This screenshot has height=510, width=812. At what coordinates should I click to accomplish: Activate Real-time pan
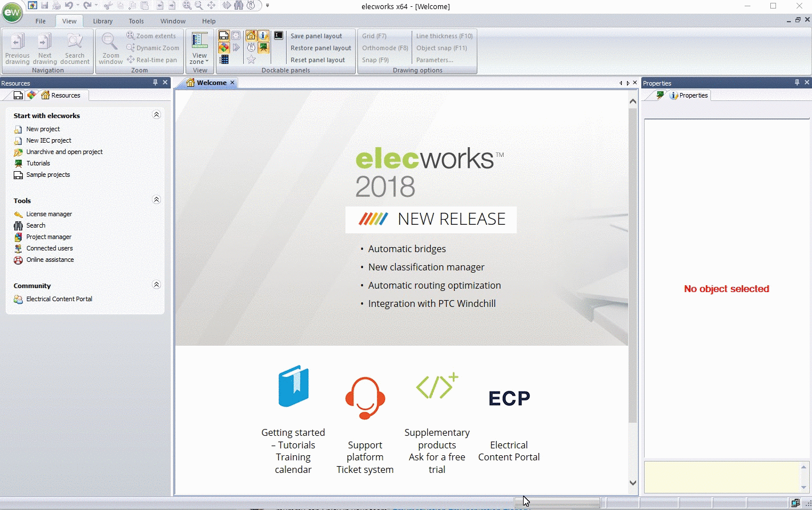(x=152, y=59)
